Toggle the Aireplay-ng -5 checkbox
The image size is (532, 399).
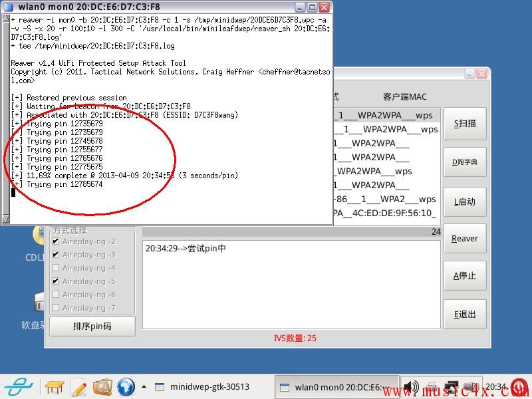click(56, 281)
